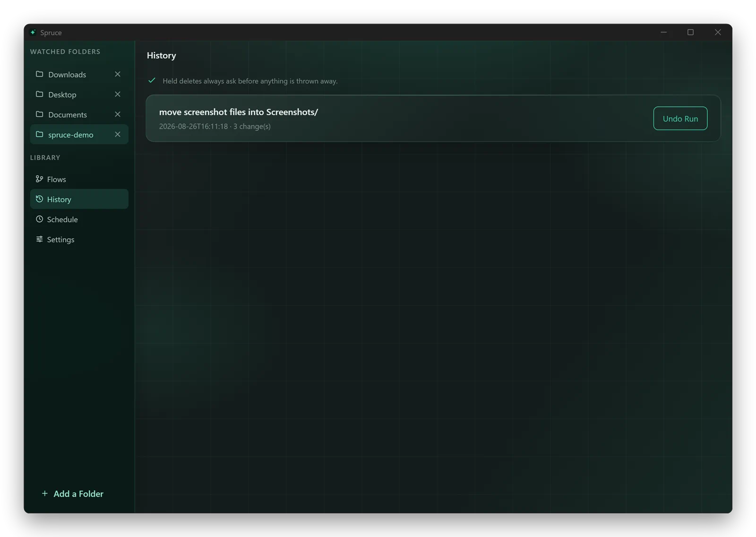Select the Desktop watched folder
Screen dimensions: 756x537
pyautogui.click(x=79, y=94)
